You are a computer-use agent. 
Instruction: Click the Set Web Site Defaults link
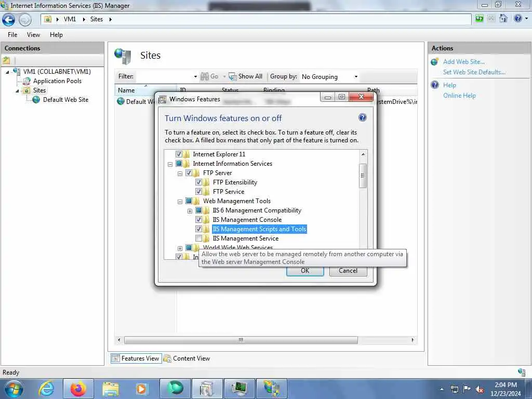(474, 72)
